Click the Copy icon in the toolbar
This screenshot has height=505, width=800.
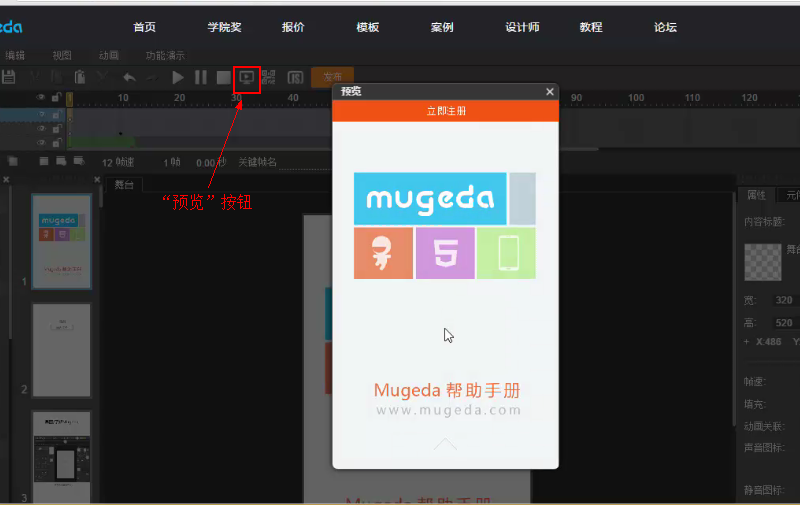[x=57, y=78]
